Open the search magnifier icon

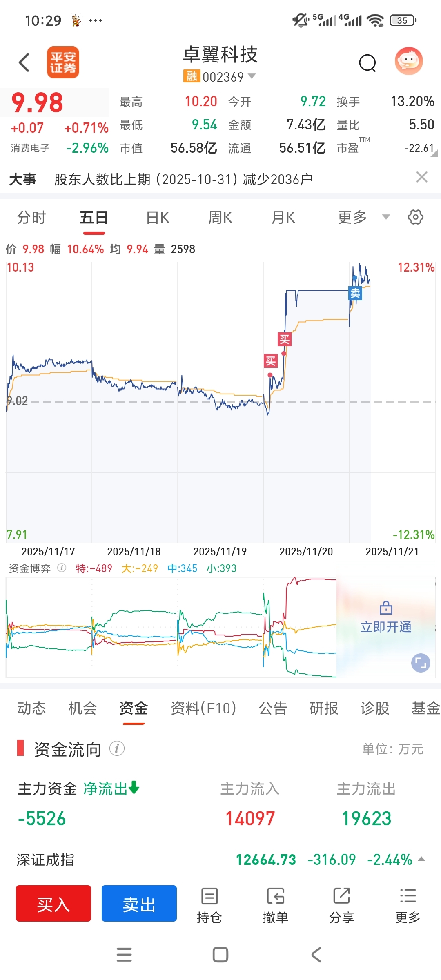pyautogui.click(x=367, y=63)
